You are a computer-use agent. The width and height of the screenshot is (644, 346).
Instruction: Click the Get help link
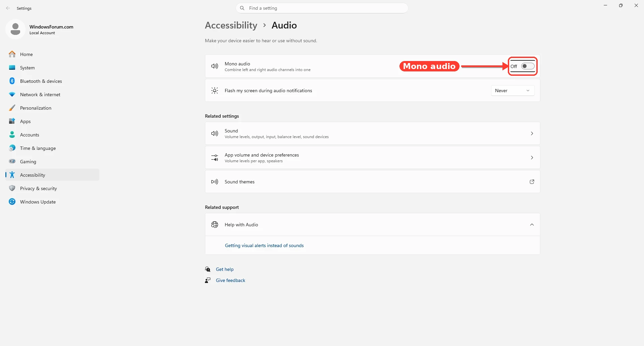point(225,269)
